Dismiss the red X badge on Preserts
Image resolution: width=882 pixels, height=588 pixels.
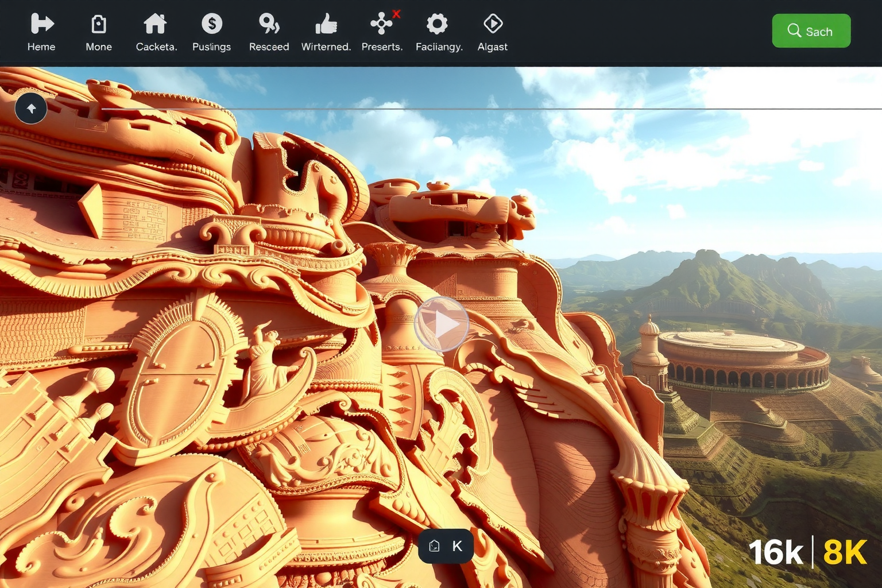pyautogui.click(x=396, y=14)
